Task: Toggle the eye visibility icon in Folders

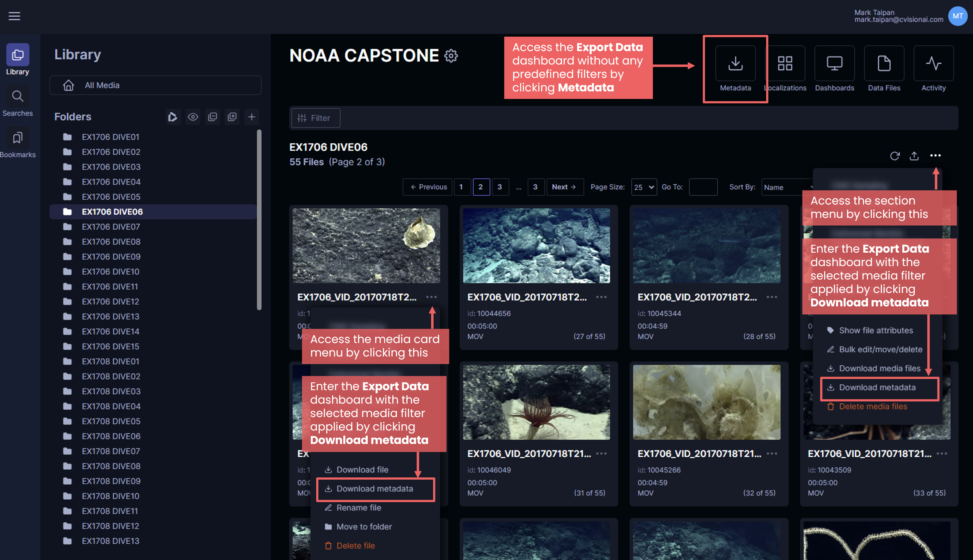Action: tap(193, 117)
